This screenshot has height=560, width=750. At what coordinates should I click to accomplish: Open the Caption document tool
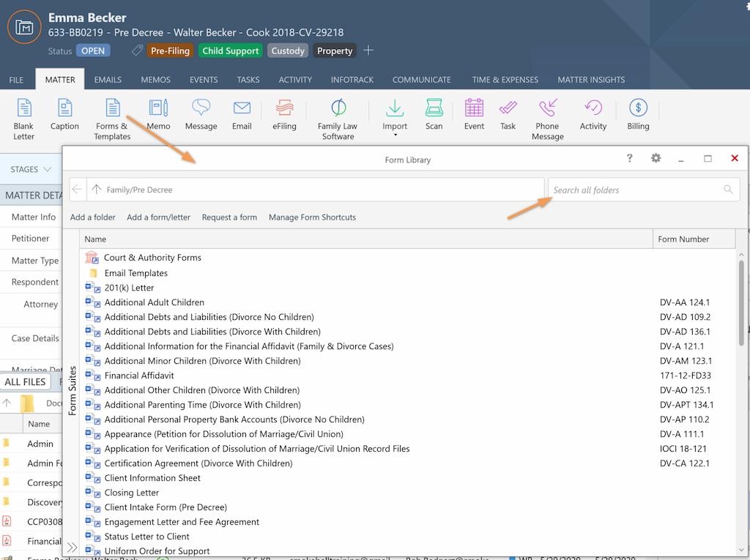tap(64, 114)
